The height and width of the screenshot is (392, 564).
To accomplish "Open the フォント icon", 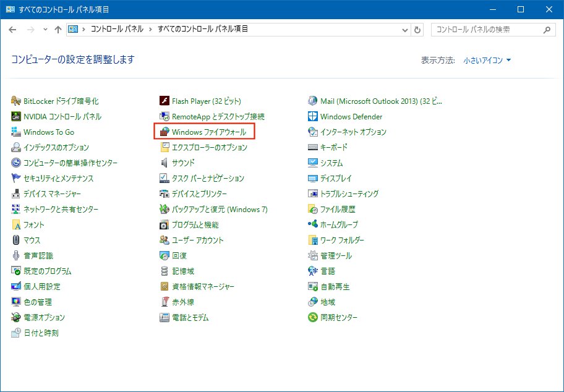I will pos(16,225).
